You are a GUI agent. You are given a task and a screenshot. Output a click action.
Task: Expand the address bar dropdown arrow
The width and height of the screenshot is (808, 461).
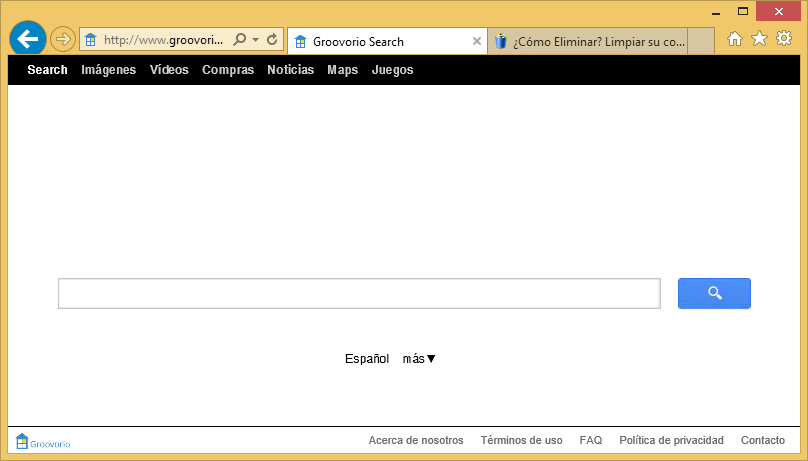(x=256, y=40)
